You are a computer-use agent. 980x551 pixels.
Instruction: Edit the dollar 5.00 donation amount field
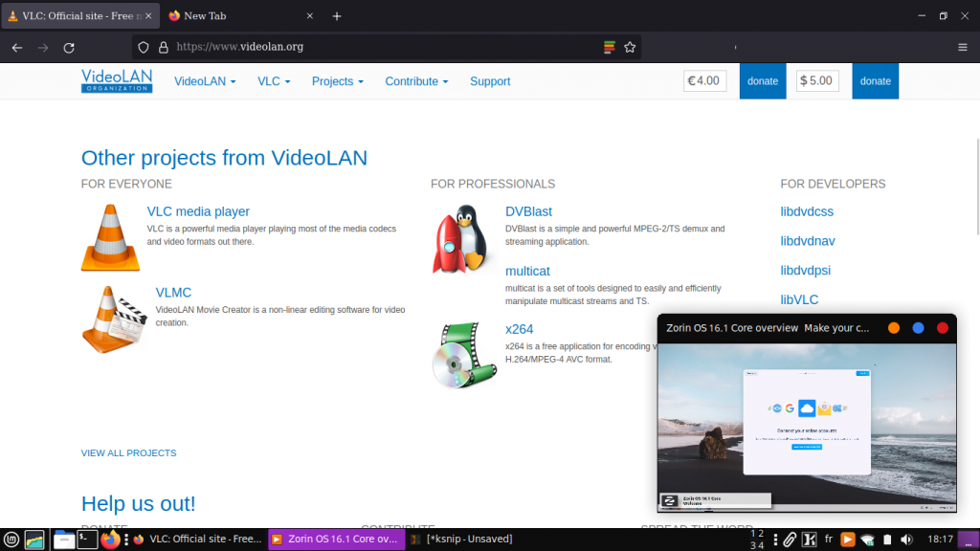817,80
